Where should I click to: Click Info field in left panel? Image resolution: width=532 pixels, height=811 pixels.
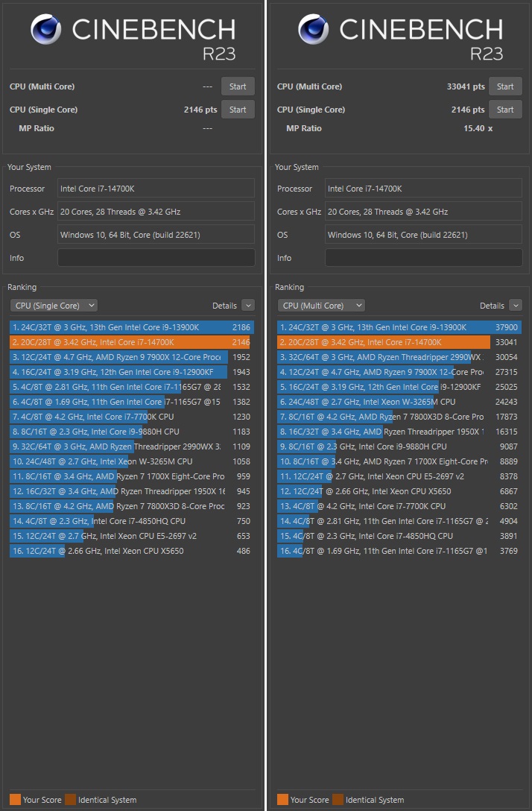point(156,258)
